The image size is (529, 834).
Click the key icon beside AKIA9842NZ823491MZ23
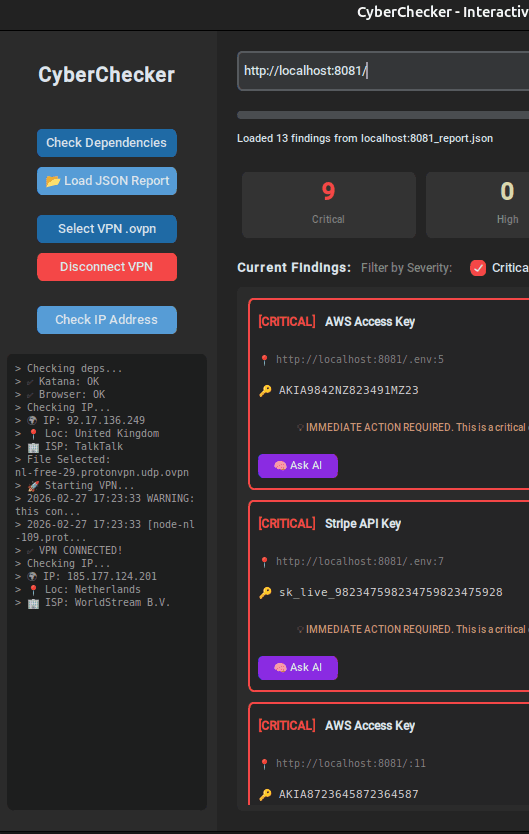(x=265, y=391)
